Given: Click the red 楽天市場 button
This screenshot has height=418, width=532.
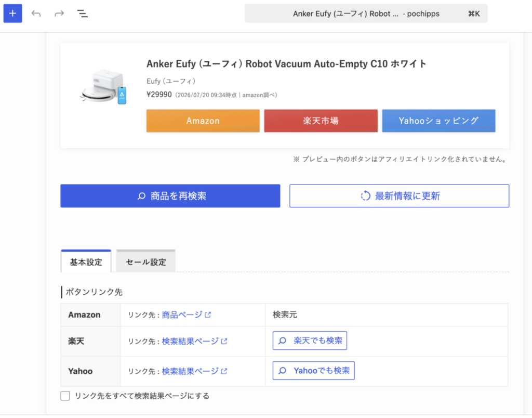Looking at the screenshot, I should 321,121.
